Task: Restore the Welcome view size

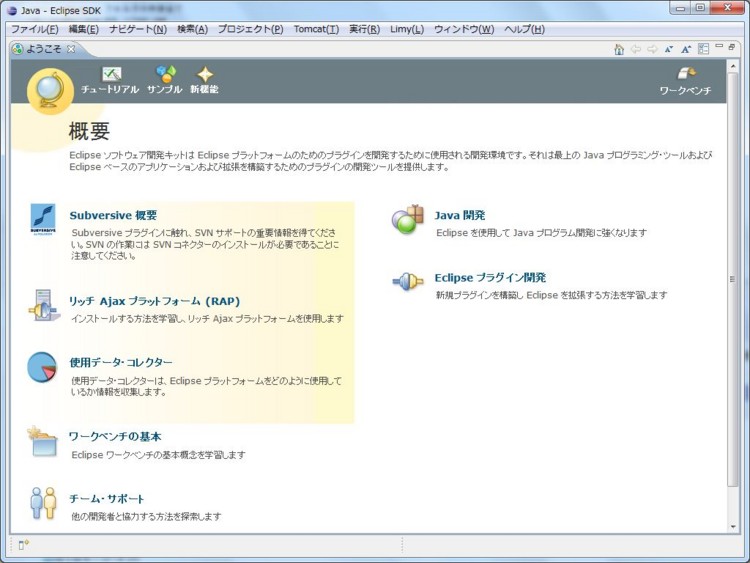Action: tap(731, 47)
